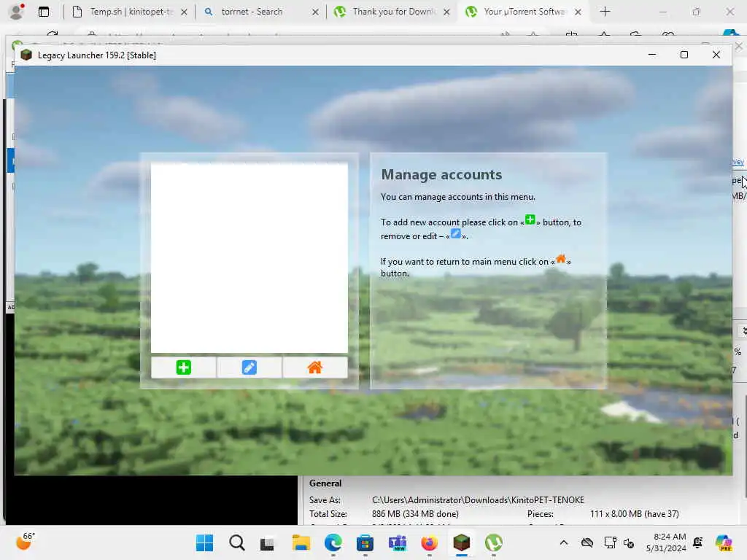This screenshot has width=747, height=560.
Task: Click the Save As path KinitoPET-TENOKE
Action: pos(478,500)
